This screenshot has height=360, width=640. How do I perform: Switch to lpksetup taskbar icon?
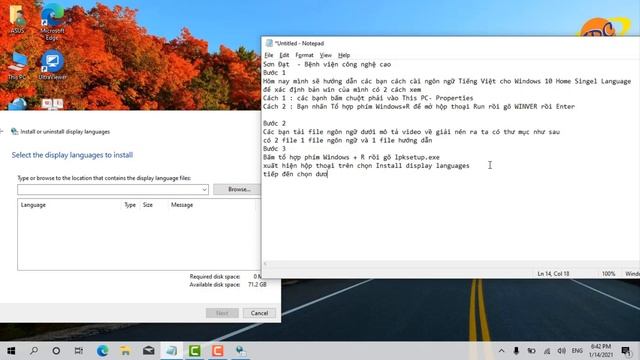point(241,351)
